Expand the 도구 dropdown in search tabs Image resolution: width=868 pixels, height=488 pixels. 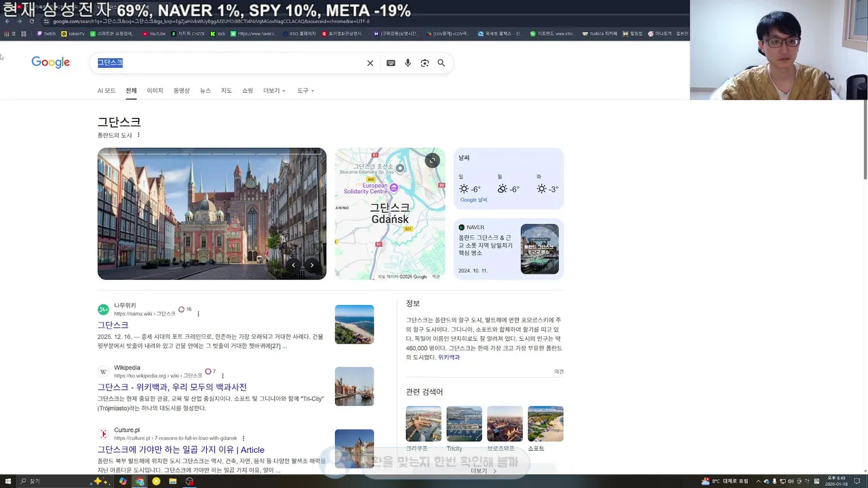[305, 91]
